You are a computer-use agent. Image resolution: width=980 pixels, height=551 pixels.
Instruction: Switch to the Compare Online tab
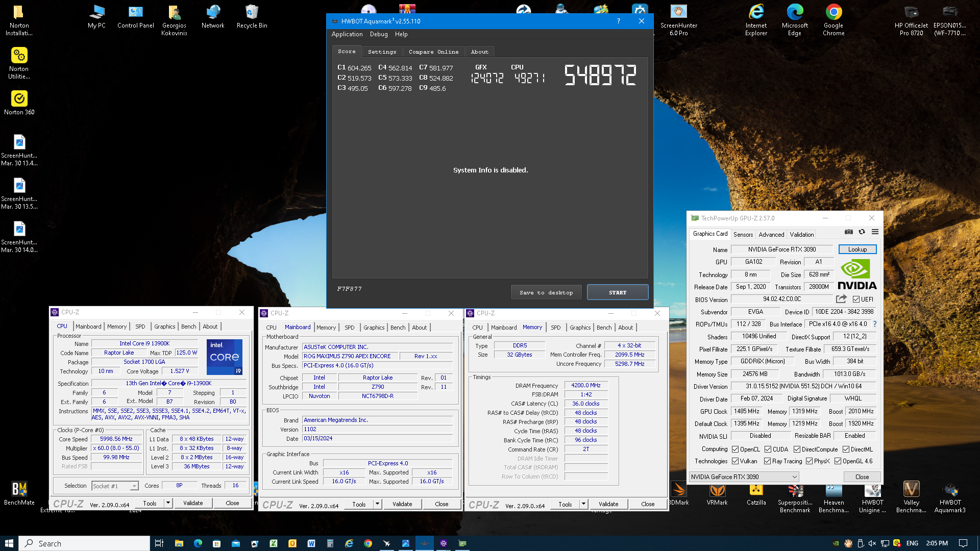(x=433, y=52)
